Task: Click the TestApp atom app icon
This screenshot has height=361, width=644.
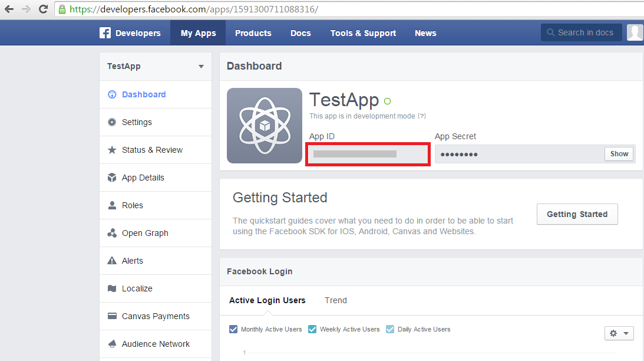Action: tap(265, 126)
